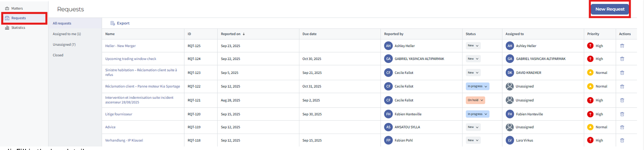Switch to Unassigned requests filter
This screenshot has height=150, width=644.
coord(64,45)
